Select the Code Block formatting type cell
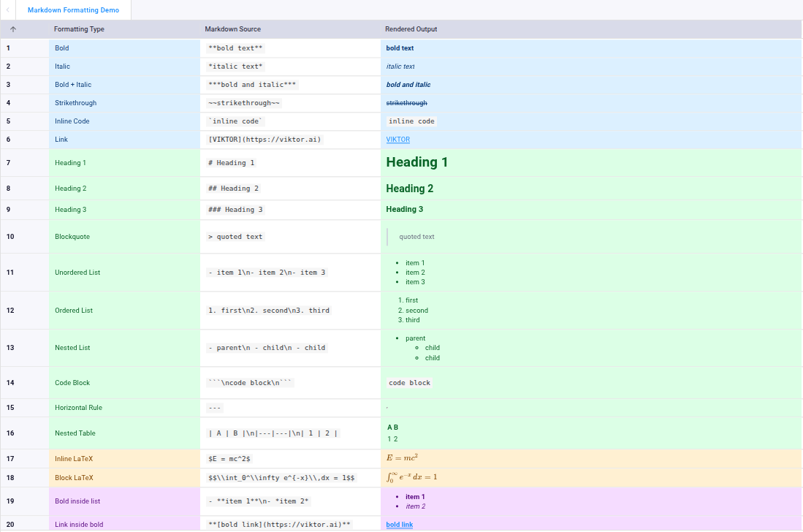The image size is (803, 532). coord(124,382)
